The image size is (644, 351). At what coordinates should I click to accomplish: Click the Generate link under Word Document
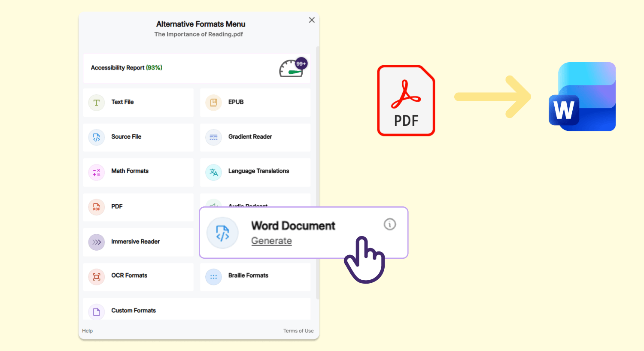click(x=271, y=241)
